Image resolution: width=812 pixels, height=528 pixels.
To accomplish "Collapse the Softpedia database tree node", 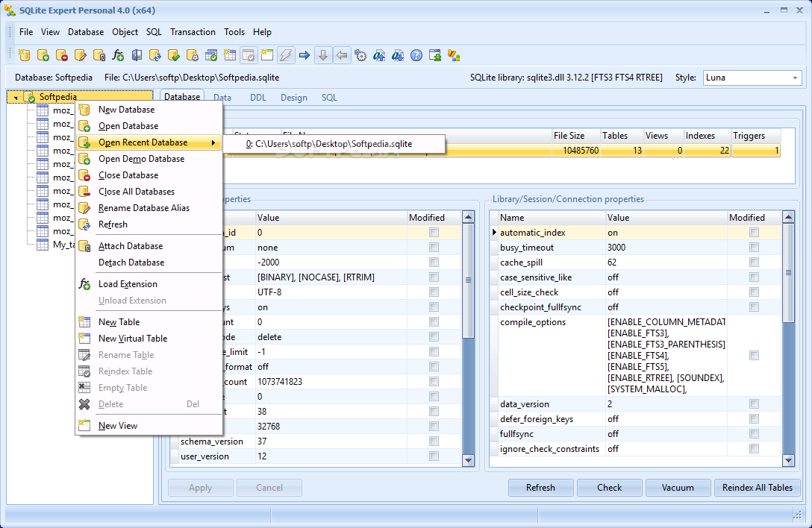I will [x=16, y=97].
